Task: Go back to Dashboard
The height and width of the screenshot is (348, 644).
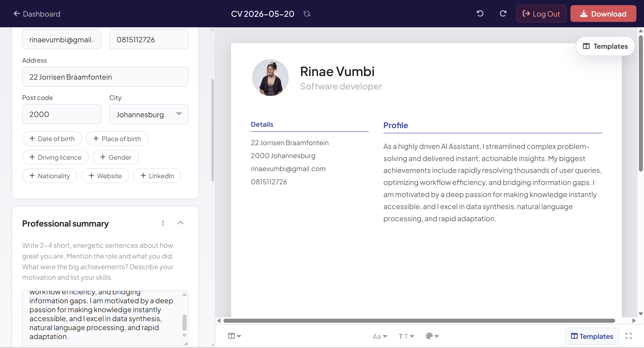Action: tap(37, 14)
